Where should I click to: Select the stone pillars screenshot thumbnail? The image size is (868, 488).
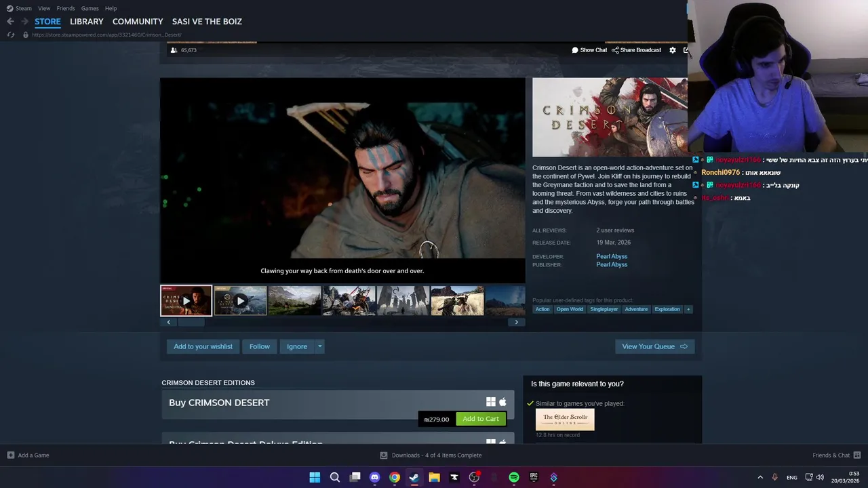click(403, 301)
